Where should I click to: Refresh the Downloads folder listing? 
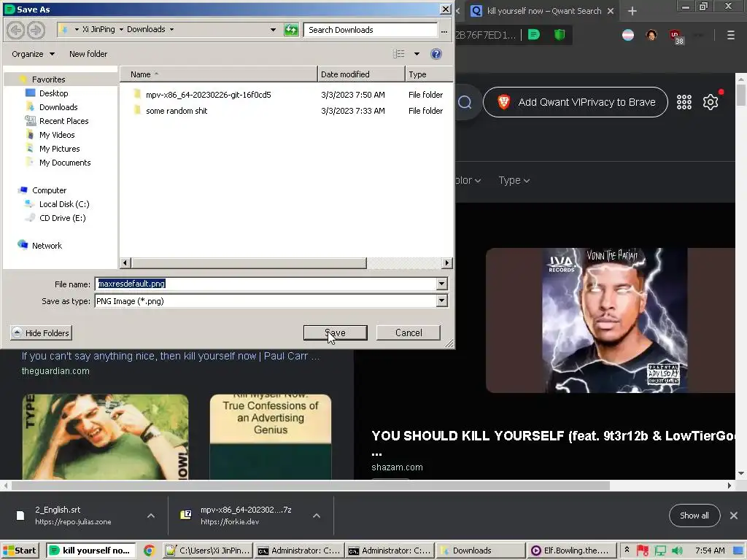coord(290,30)
